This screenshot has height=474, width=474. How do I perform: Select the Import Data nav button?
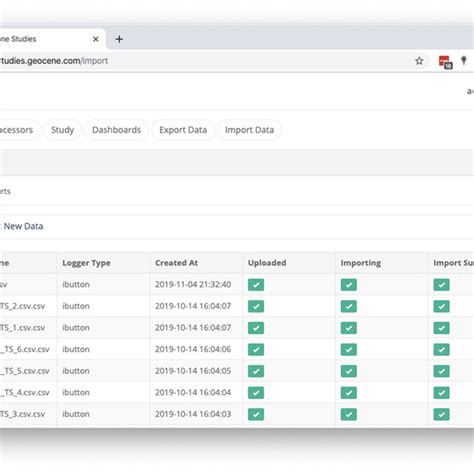click(x=249, y=130)
